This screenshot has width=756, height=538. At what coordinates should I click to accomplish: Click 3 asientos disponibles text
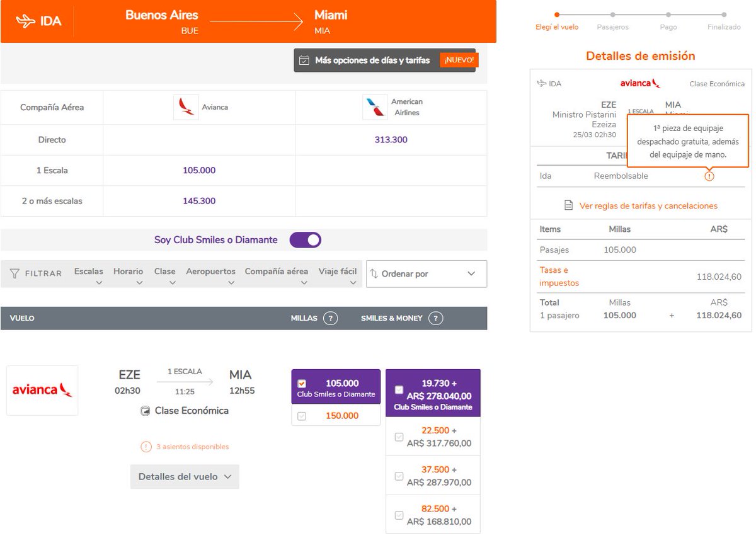coord(193,447)
